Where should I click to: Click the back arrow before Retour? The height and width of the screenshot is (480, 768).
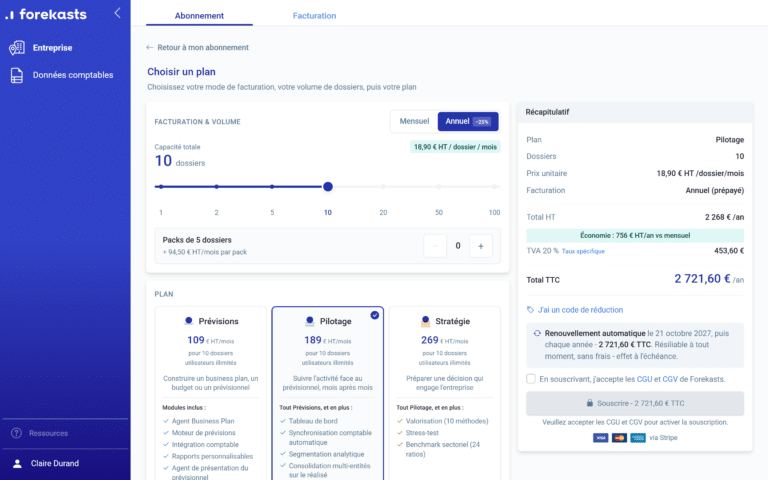pyautogui.click(x=150, y=48)
